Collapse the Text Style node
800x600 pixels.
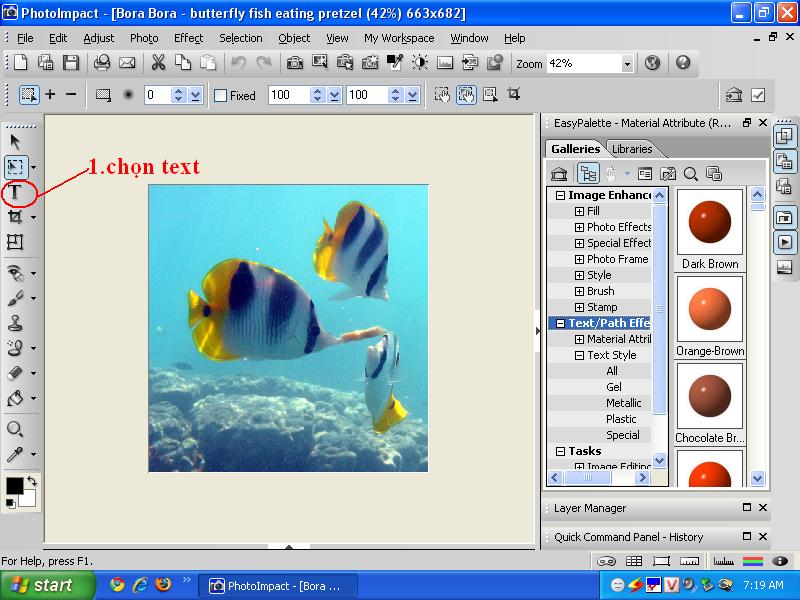pos(579,355)
